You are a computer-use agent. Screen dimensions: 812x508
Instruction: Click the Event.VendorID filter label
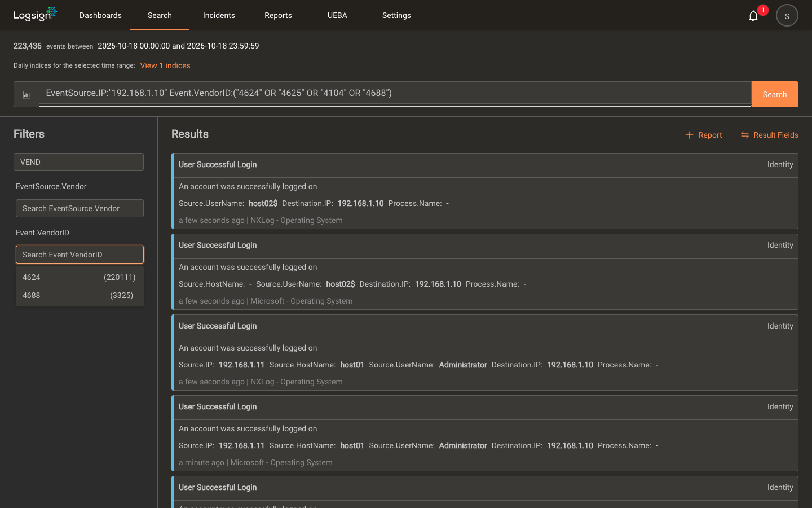[42, 233]
